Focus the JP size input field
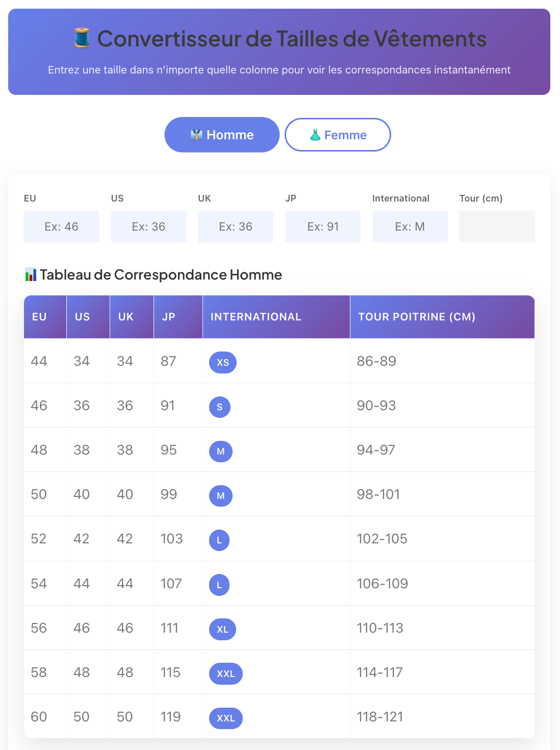 [323, 227]
